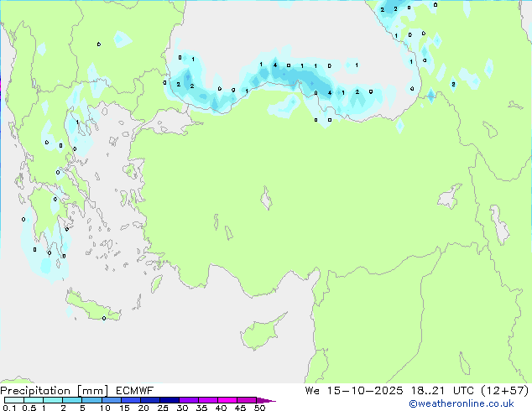Click the 30–35 mm violet legend swatch
532x411 pixels.
(x=188, y=400)
